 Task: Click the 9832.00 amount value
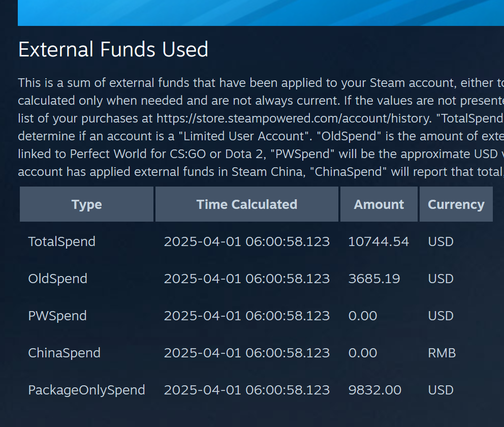374,390
